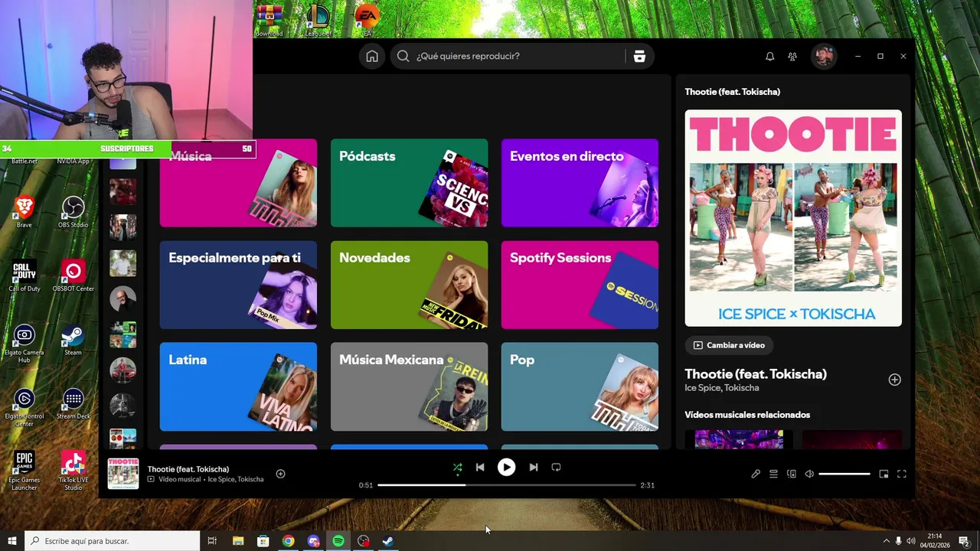Add Thootie to library in the right panel
The image size is (980, 551).
click(894, 380)
